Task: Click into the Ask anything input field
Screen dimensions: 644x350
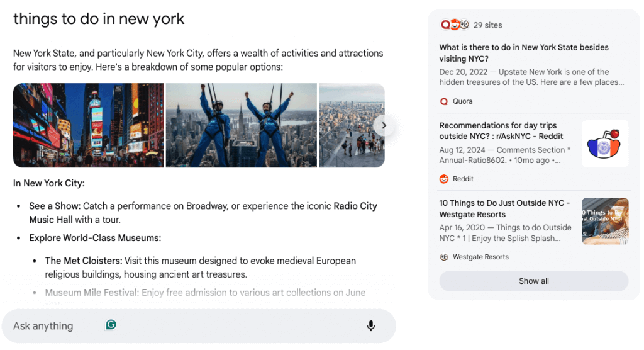Action: tap(199, 325)
